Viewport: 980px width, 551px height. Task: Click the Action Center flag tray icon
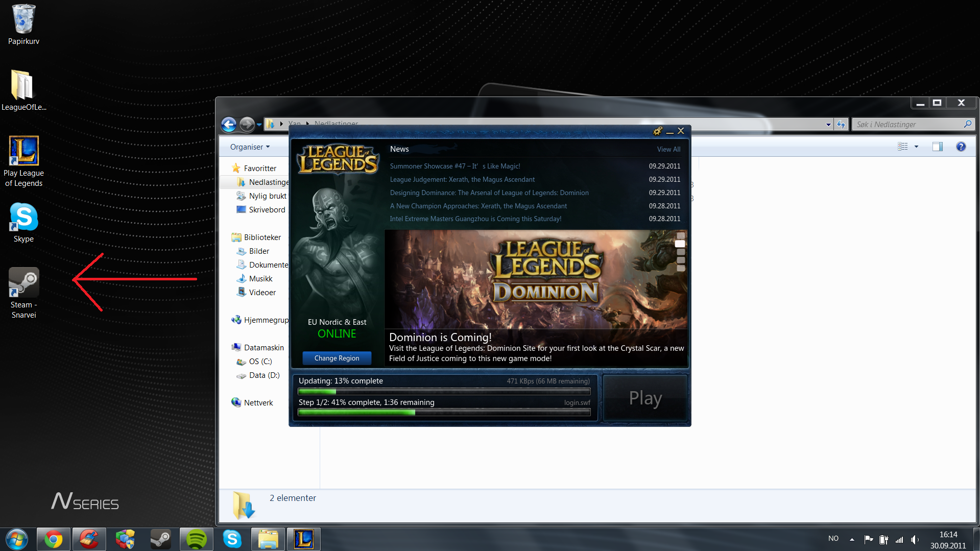868,539
